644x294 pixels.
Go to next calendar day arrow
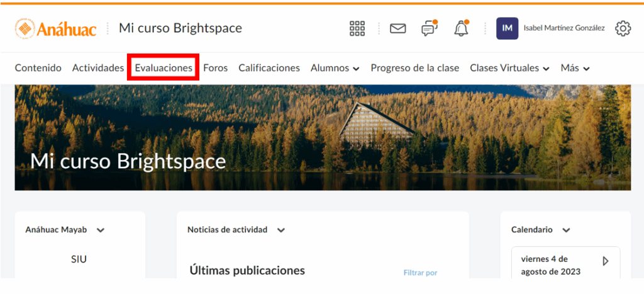(x=606, y=261)
